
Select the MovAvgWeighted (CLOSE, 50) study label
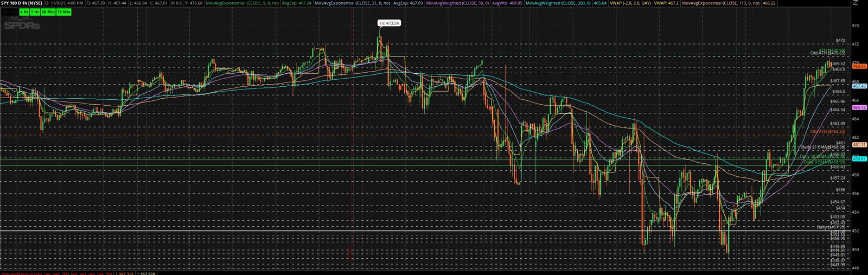(457, 3)
